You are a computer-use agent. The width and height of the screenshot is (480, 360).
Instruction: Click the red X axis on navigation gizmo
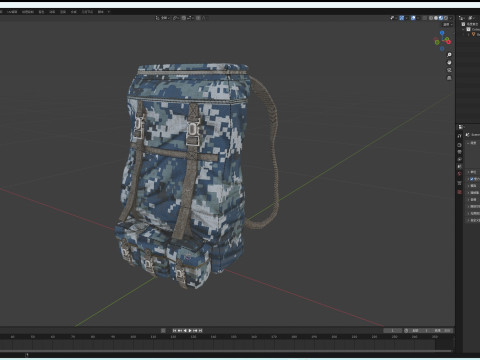[449, 42]
